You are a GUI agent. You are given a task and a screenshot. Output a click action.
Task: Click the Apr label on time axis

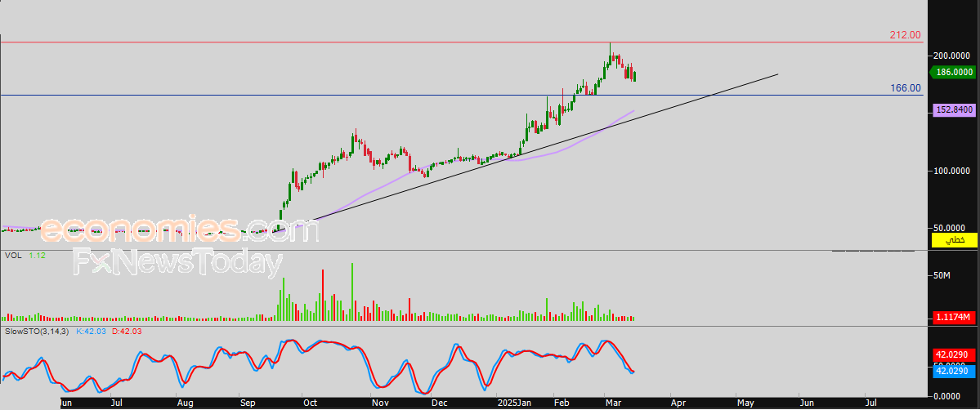678,403
